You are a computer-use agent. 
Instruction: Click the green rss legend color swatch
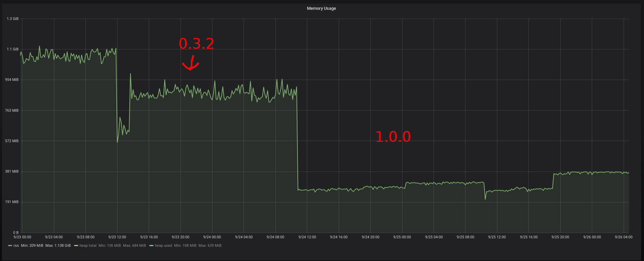[x=10, y=246]
